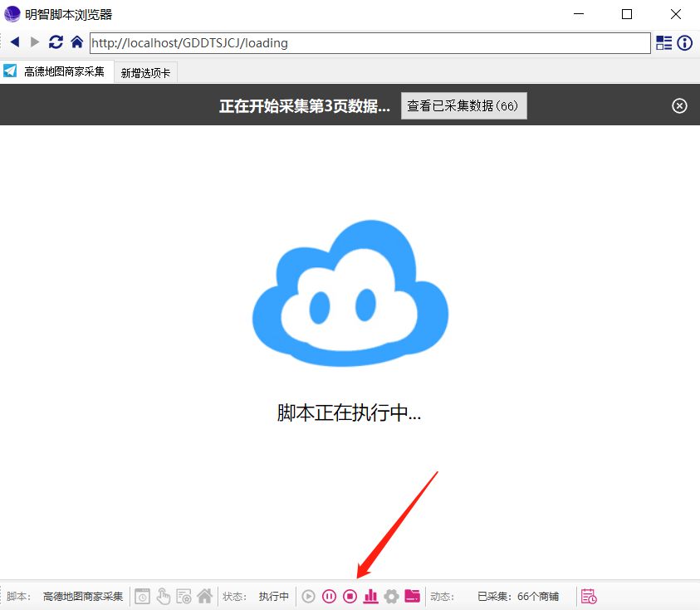Click 已采集: 66个商铺 status text
The image size is (700, 610).
pyautogui.click(x=518, y=597)
